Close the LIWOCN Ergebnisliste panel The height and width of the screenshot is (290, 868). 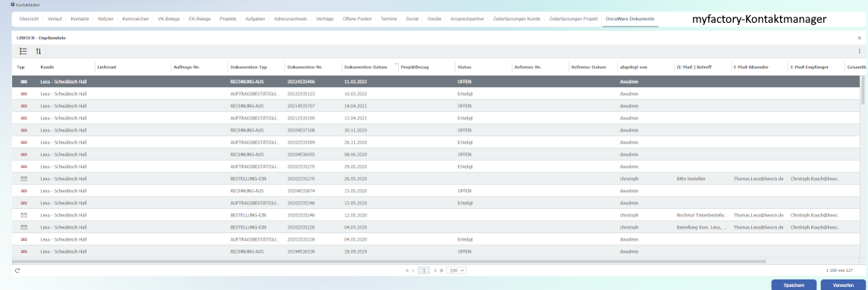tap(859, 38)
